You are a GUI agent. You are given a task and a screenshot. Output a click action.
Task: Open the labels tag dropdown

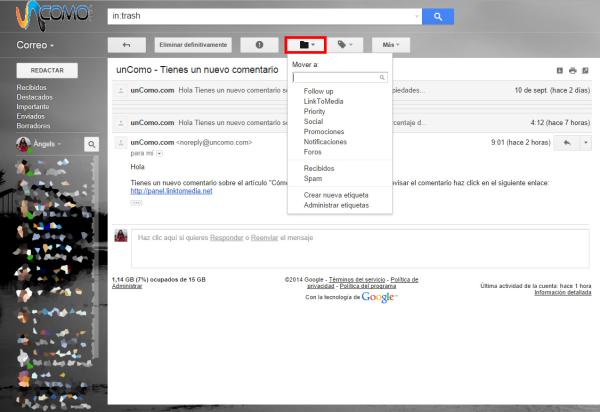(x=345, y=45)
